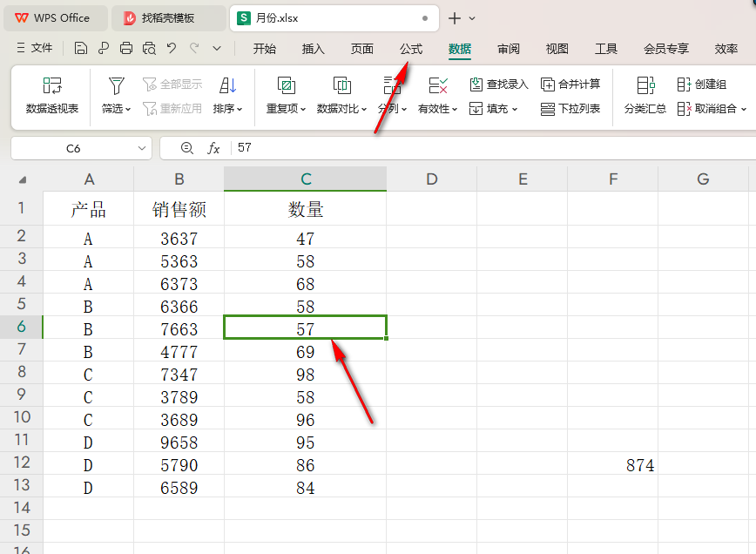Switch to the Tools (工具) tab
Image resolution: width=756 pixels, height=554 pixels.
tap(606, 49)
